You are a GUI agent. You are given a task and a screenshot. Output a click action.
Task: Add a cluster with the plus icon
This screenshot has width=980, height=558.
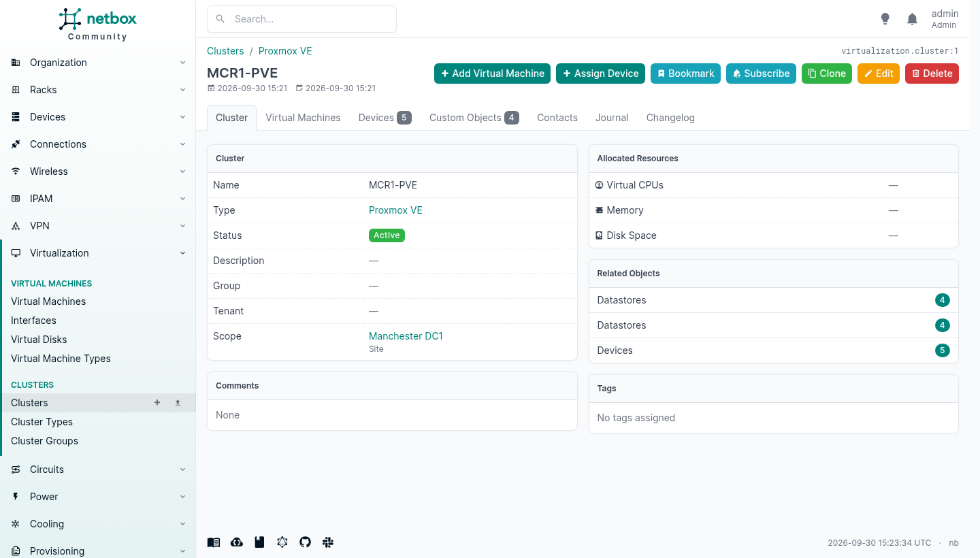[x=157, y=403]
